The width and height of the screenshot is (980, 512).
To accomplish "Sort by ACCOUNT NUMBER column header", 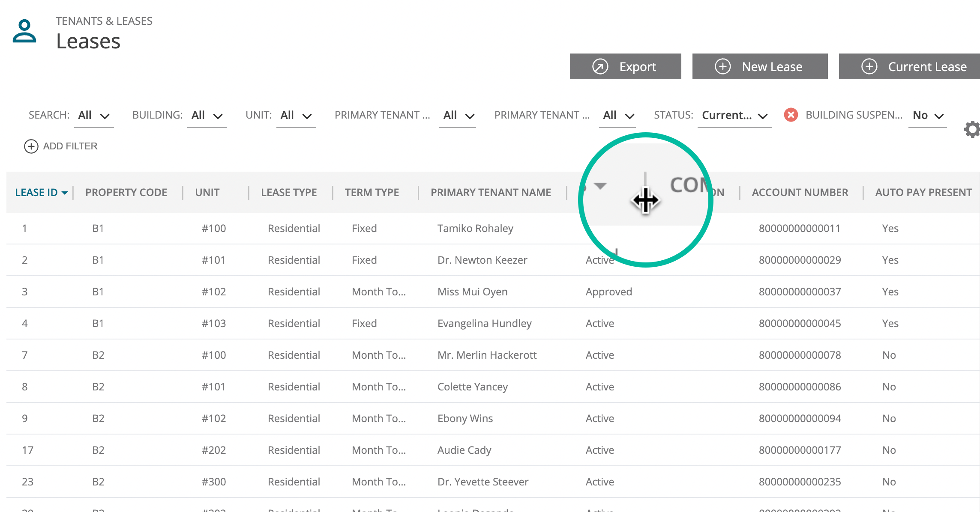I will pyautogui.click(x=800, y=193).
